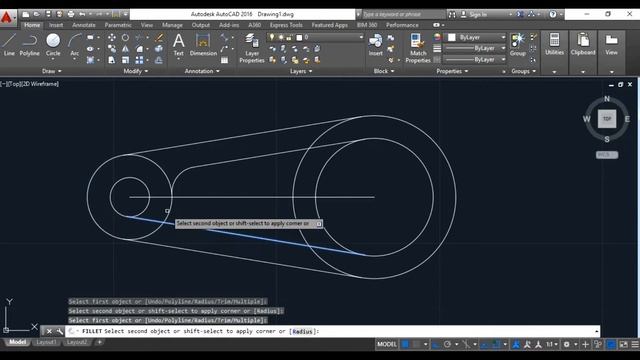Open the Manage ribbon tab
The height and width of the screenshot is (360, 640).
click(x=172, y=25)
